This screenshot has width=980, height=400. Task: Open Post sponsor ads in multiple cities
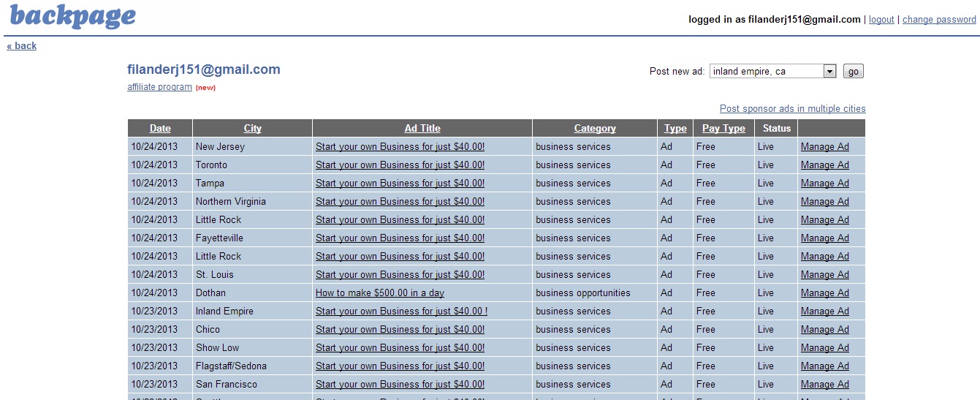[x=792, y=108]
